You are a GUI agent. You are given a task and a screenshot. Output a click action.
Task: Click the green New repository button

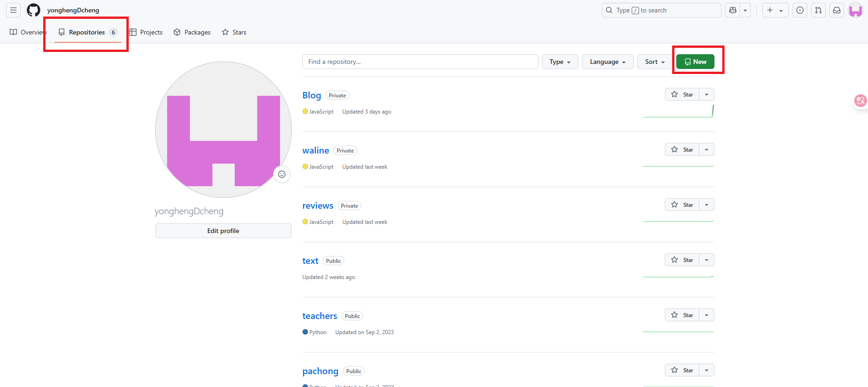coord(695,62)
